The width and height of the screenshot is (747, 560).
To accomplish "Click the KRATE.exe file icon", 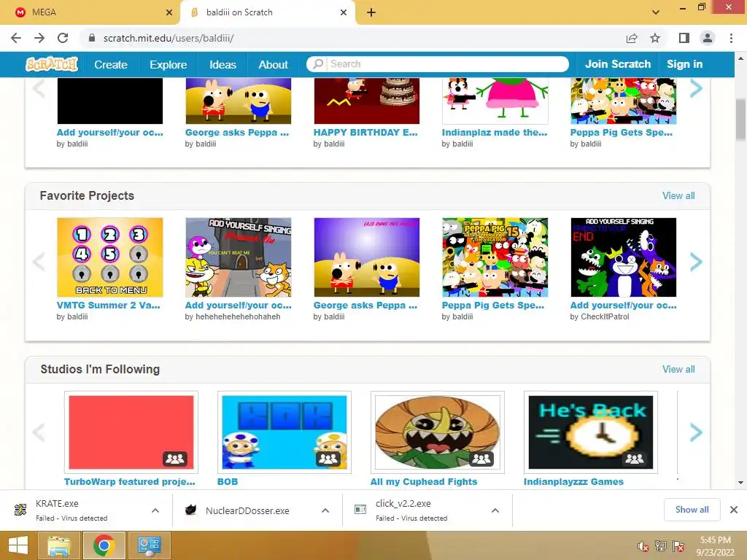I will point(20,510).
